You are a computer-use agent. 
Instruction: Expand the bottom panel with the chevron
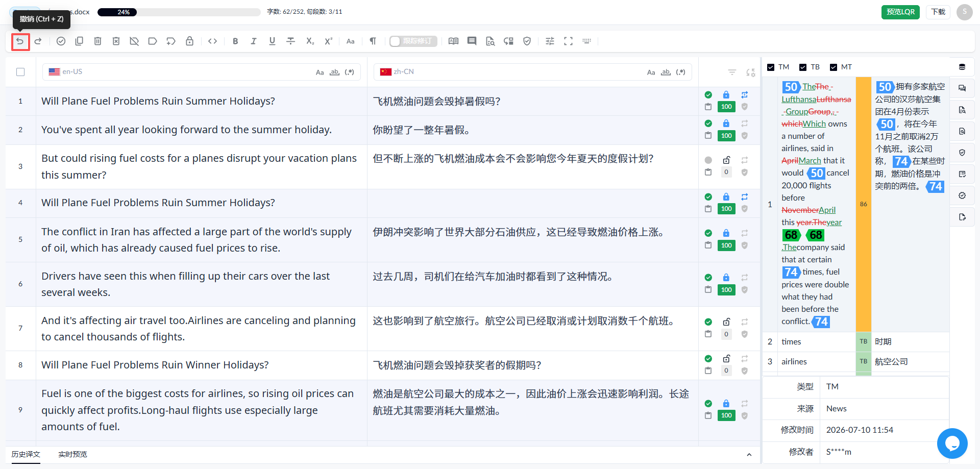click(x=749, y=455)
